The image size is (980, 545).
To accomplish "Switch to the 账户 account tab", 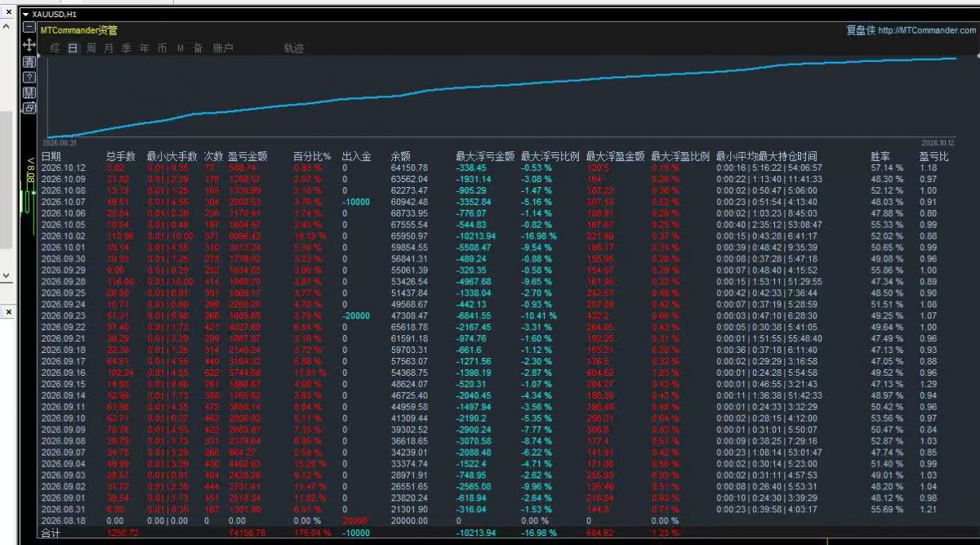I will coord(223,48).
